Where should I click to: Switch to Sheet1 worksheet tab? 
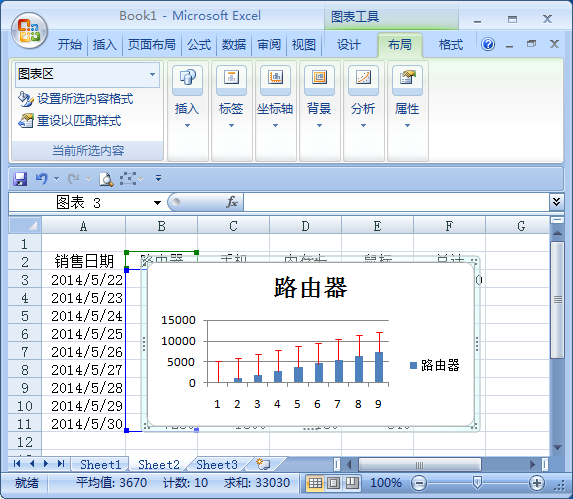[100, 464]
